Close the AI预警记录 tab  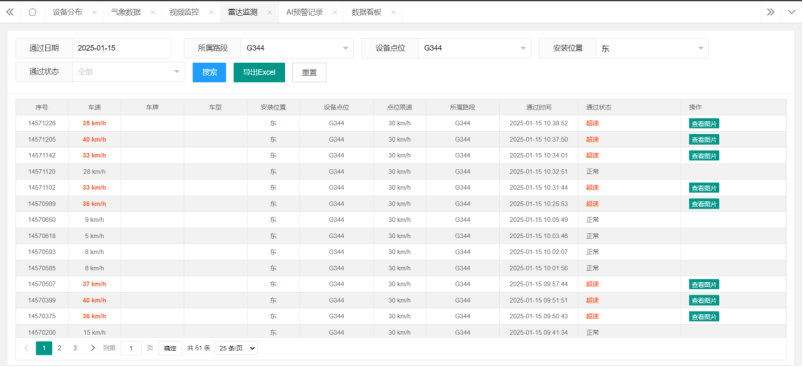335,12
